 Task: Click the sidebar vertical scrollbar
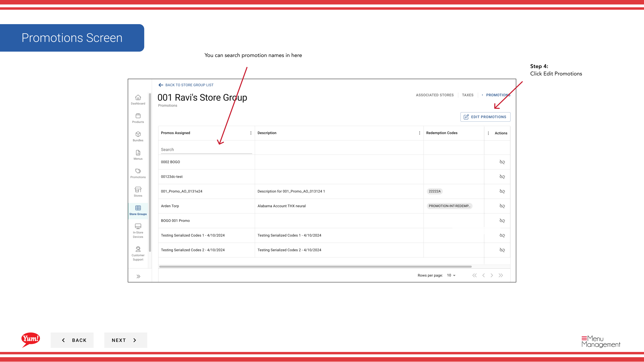point(150,172)
